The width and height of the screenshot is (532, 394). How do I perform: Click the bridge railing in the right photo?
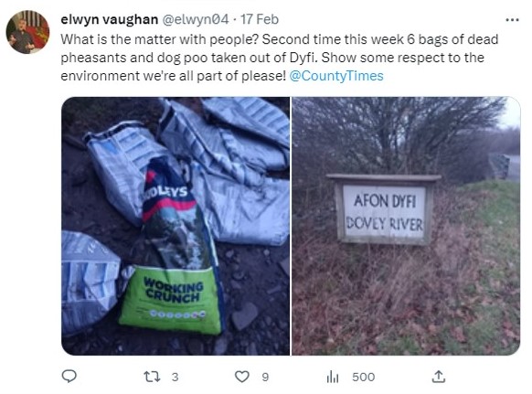[499, 166]
